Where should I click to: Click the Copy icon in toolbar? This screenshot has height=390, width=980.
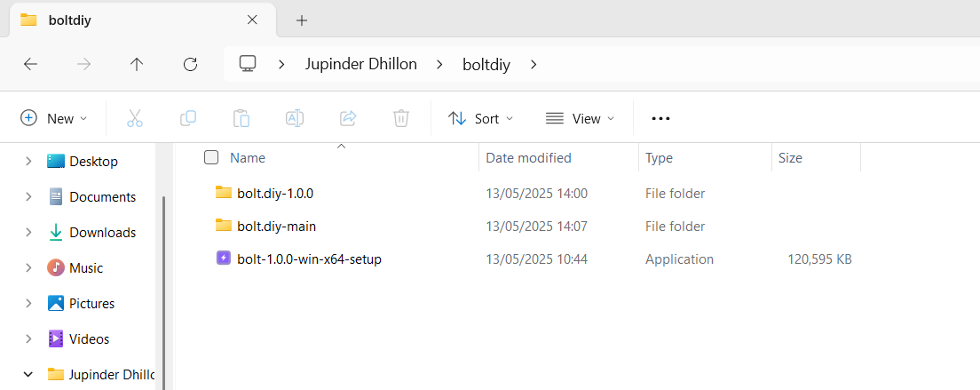point(188,118)
